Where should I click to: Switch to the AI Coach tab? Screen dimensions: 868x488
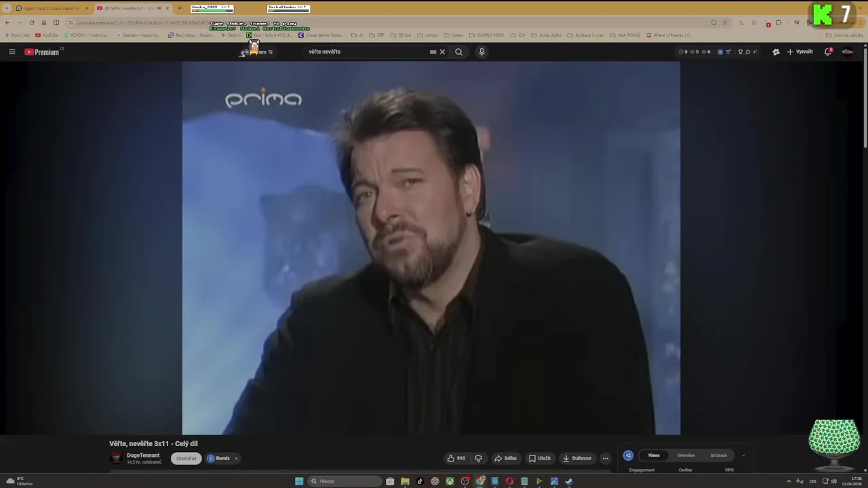click(x=718, y=455)
